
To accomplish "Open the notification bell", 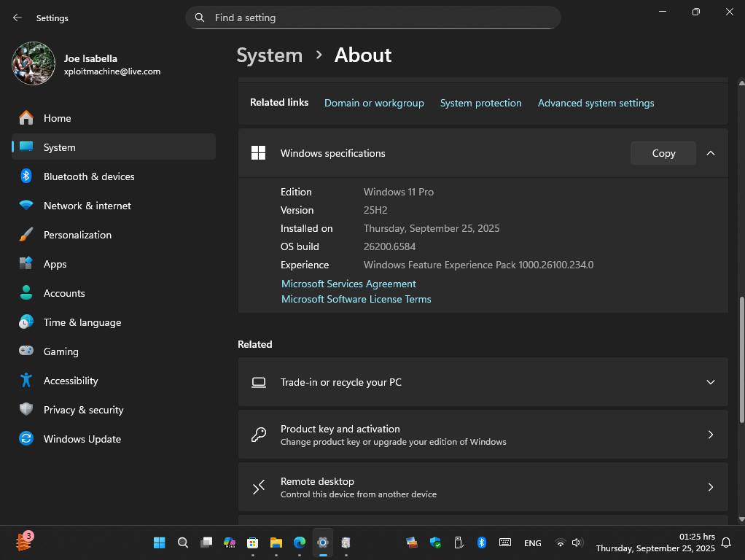I will point(726,542).
